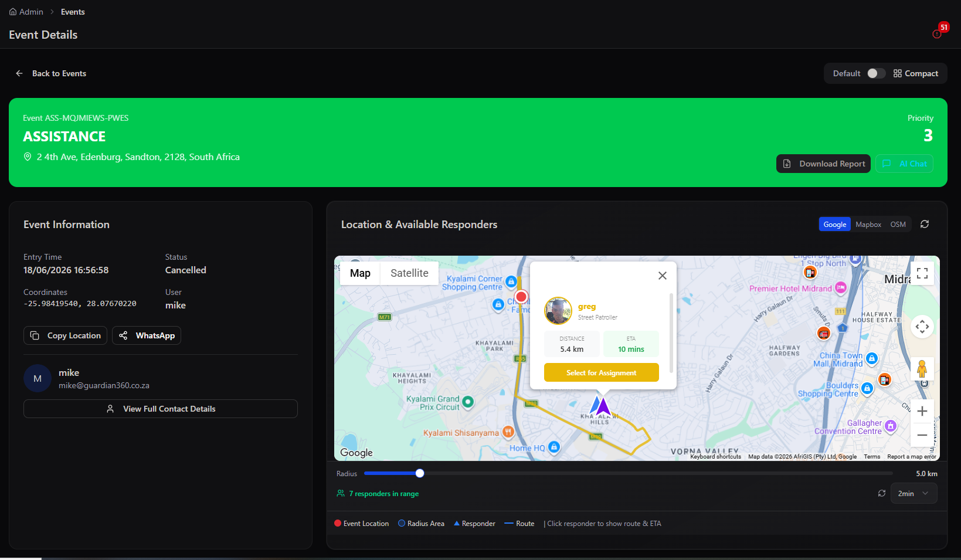Zoom in on the map
This screenshot has height=560, width=961.
(x=922, y=411)
